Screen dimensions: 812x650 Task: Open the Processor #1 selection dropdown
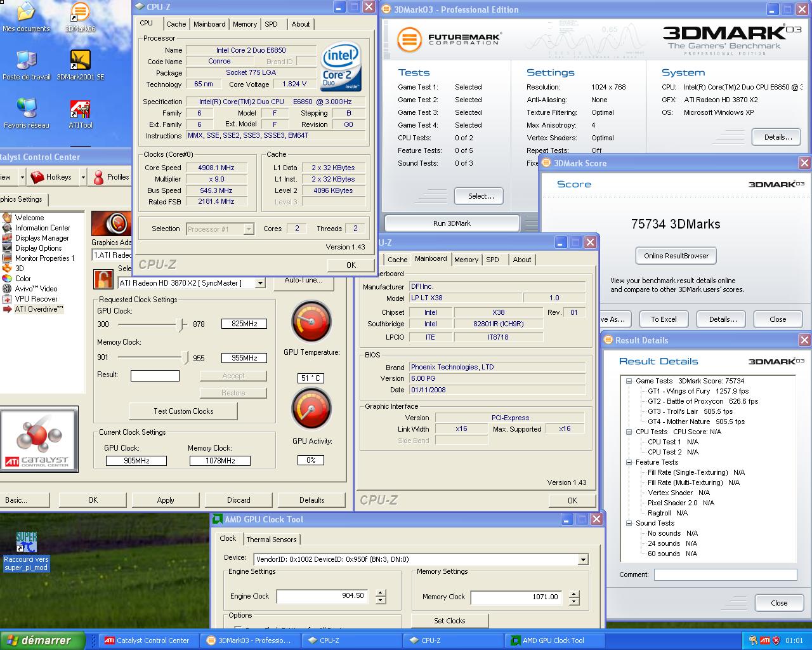(249, 229)
